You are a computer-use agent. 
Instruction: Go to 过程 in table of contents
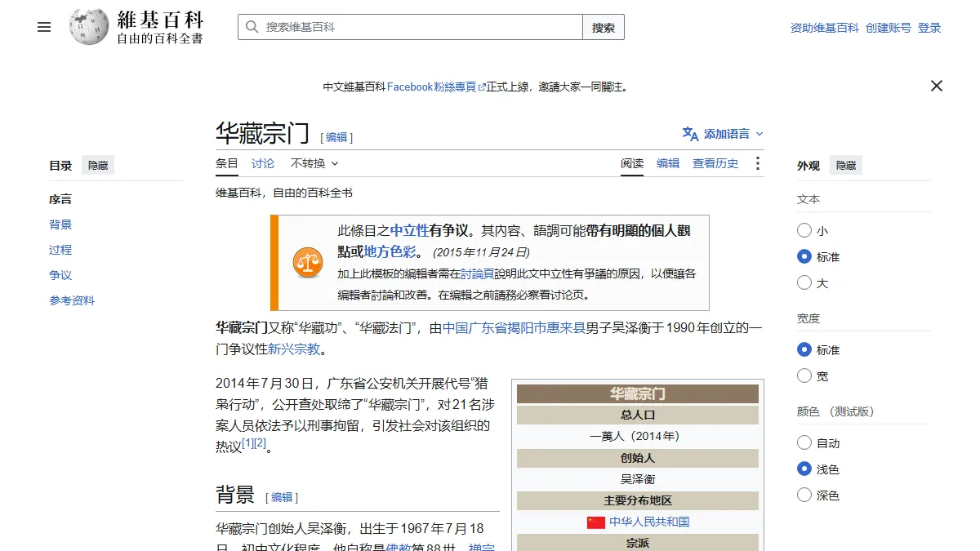pyautogui.click(x=60, y=250)
